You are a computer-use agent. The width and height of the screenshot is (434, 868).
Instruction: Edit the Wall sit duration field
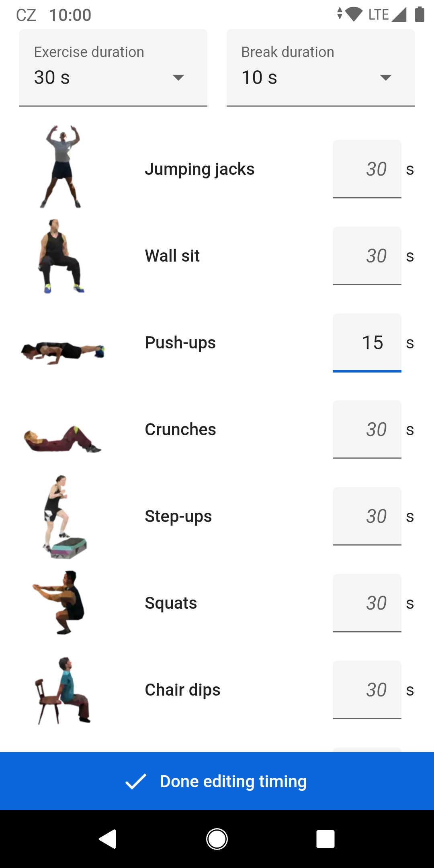(367, 256)
